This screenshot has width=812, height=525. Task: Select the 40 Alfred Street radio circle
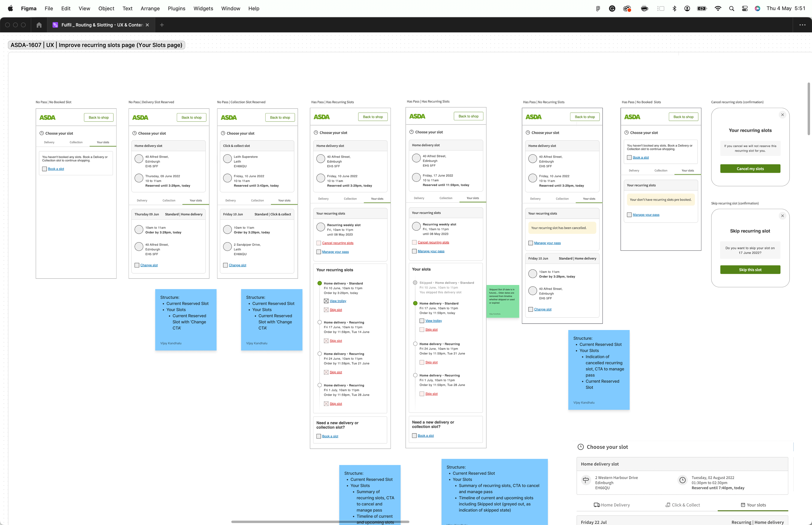139,158
